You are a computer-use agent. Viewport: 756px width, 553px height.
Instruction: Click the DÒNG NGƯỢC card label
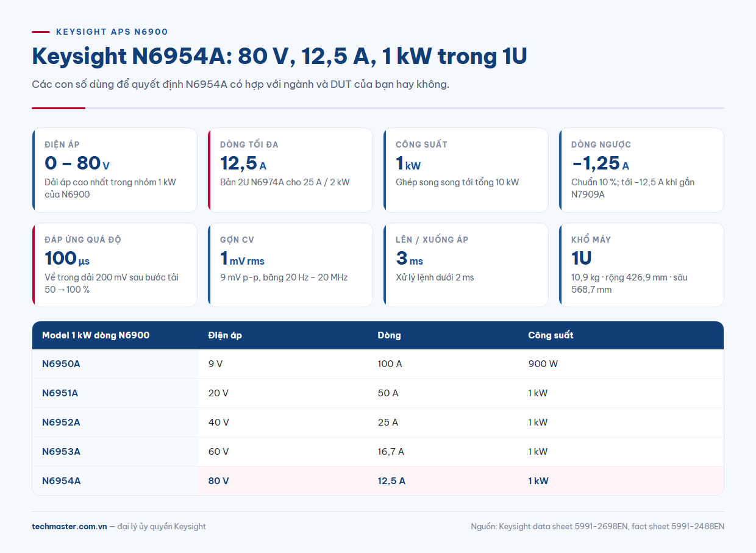(x=601, y=144)
